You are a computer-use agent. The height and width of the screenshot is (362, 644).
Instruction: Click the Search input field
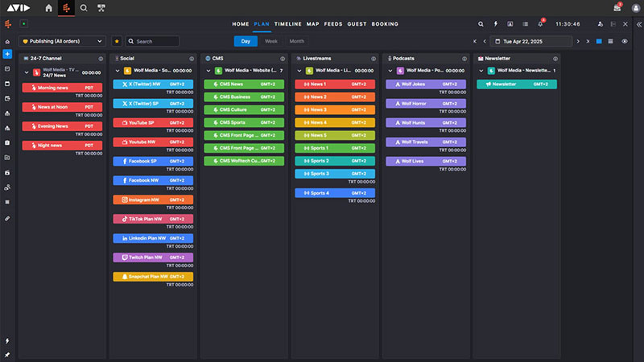coord(153,41)
